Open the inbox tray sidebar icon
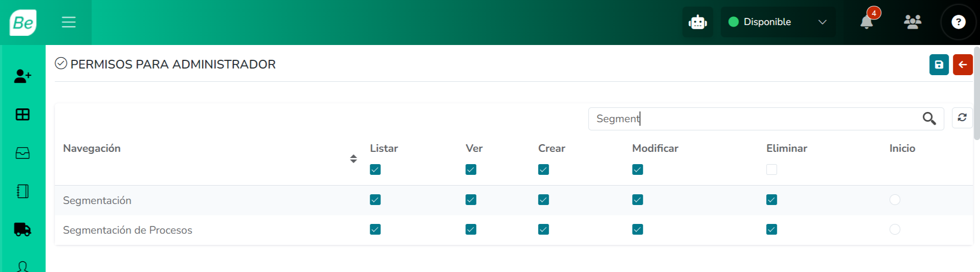The width and height of the screenshot is (980, 272). pos(23,153)
